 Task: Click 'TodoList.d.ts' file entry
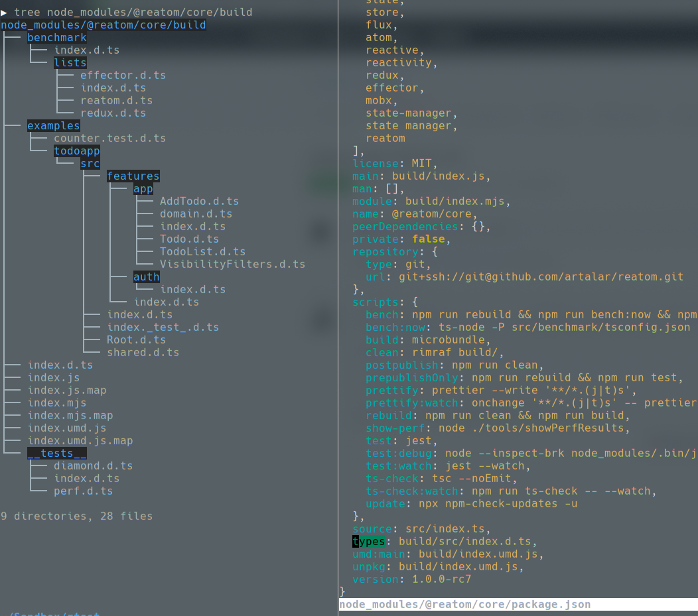202,252
